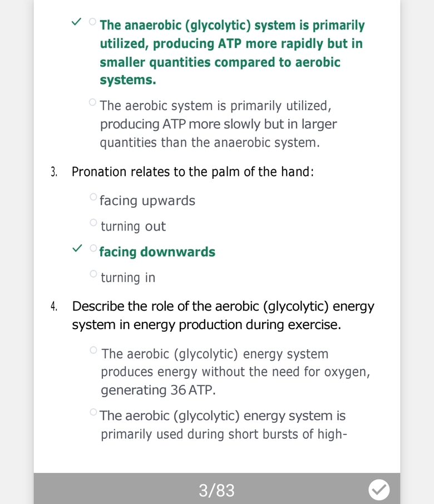Select radio for 'generating 36 ATP' answer
The width and height of the screenshot is (434, 504).
93,350
